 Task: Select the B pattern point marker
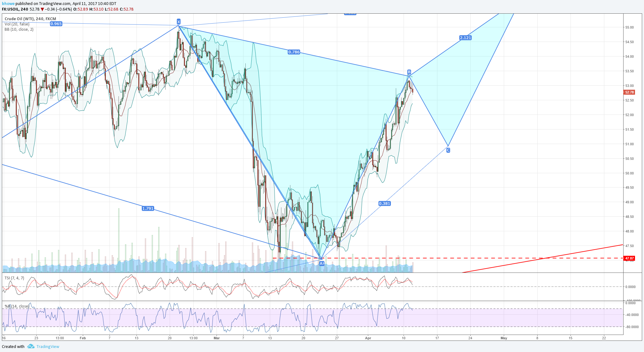coord(409,72)
